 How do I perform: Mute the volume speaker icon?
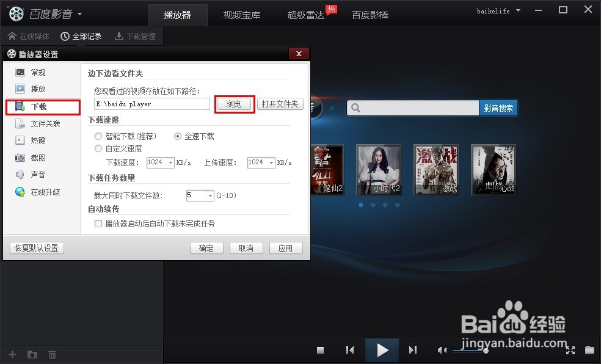click(x=442, y=350)
